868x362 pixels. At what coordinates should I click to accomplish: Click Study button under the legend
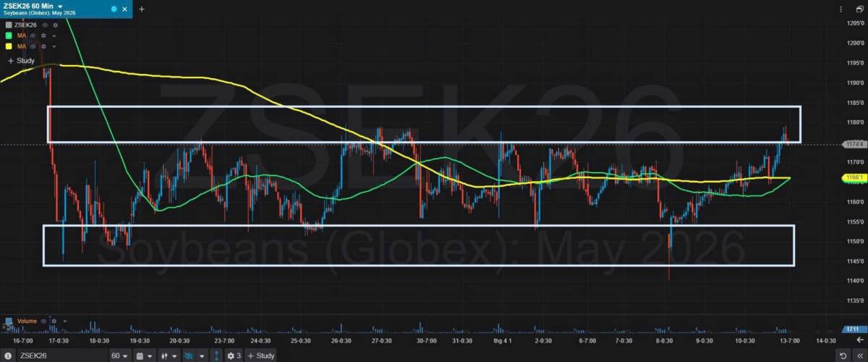[21, 61]
